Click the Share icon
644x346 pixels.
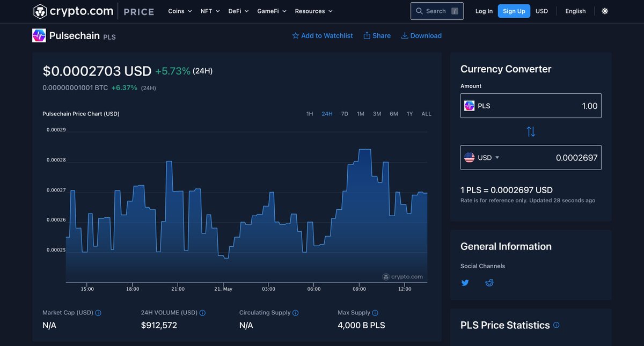pos(367,35)
